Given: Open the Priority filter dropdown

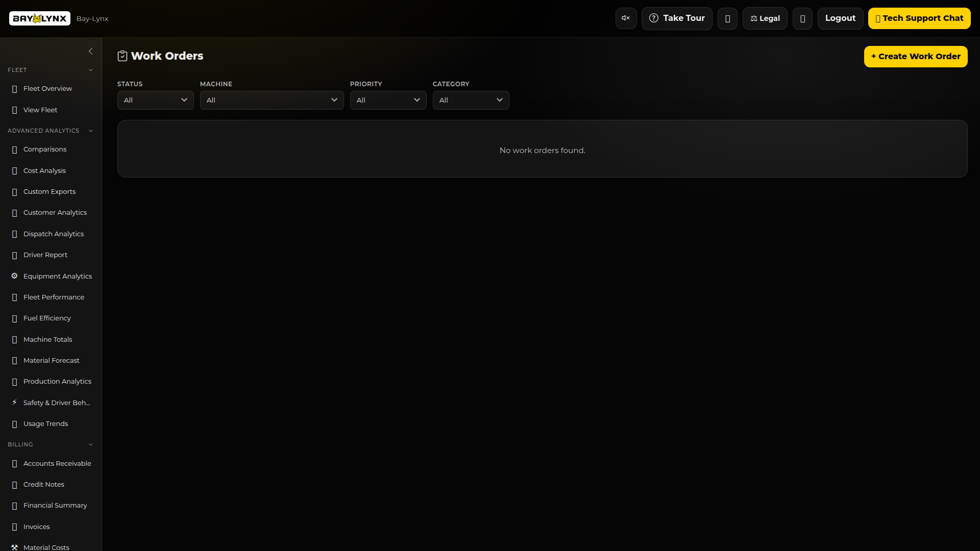Looking at the screenshot, I should [388, 100].
